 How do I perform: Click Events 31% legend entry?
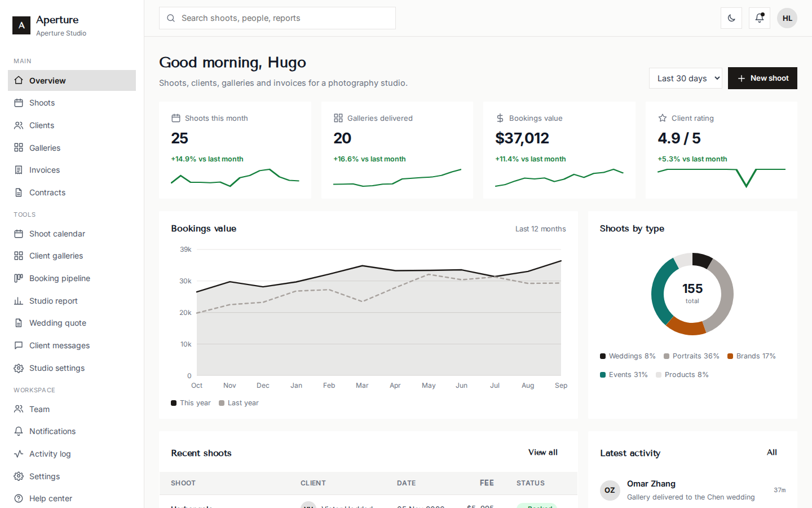(x=624, y=375)
